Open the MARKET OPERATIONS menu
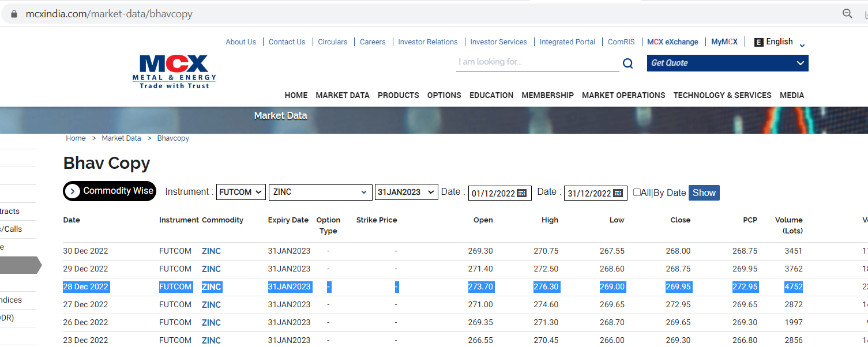The image size is (868, 347). click(x=623, y=95)
